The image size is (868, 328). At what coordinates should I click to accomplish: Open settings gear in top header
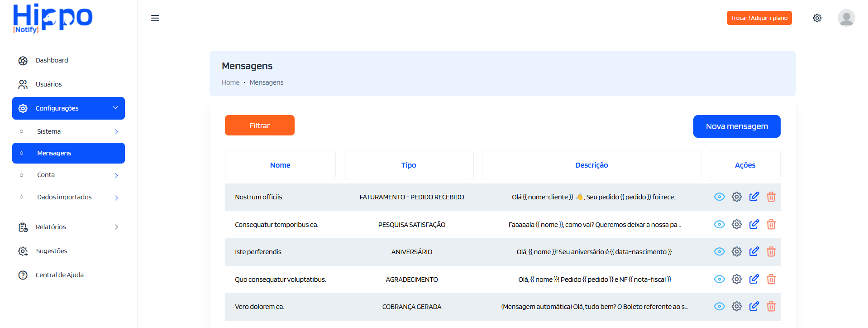817,18
